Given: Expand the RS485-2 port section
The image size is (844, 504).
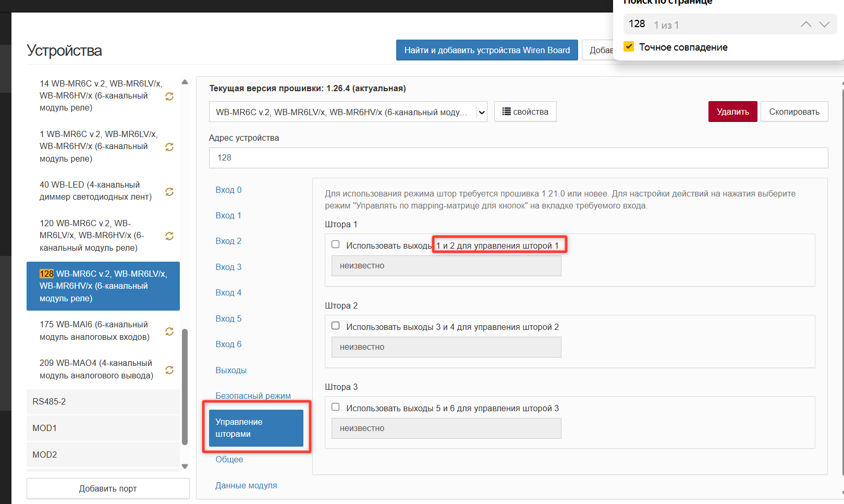Looking at the screenshot, I should click(103, 402).
